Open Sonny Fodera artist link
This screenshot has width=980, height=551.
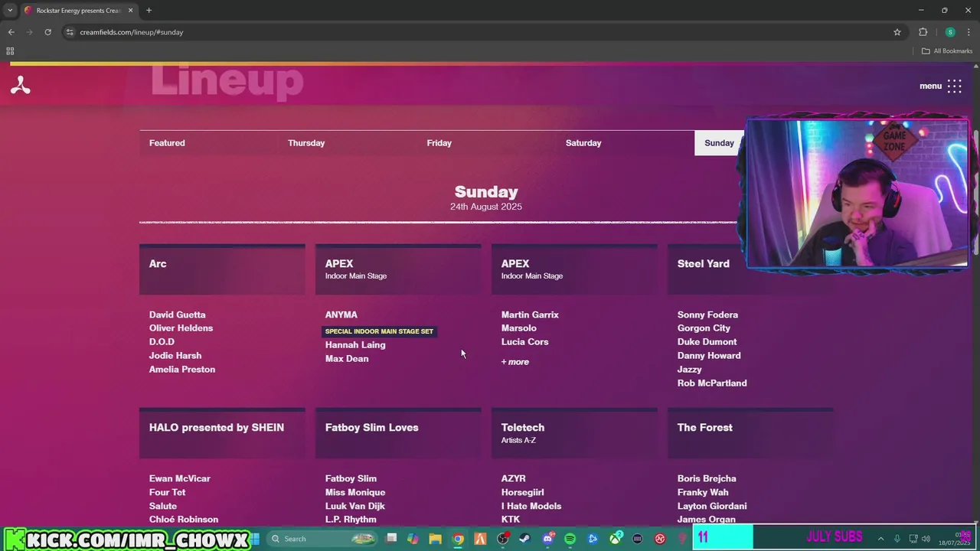coord(707,315)
